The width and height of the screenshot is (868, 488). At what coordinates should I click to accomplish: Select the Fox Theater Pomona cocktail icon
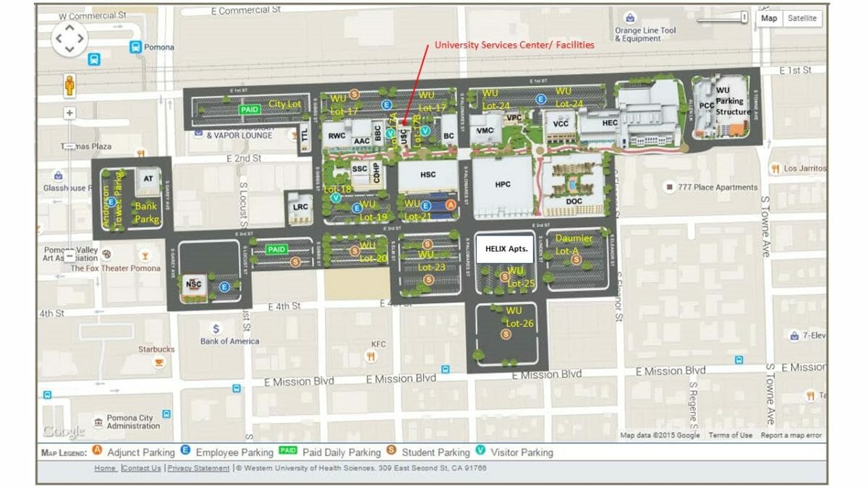pos(145,254)
